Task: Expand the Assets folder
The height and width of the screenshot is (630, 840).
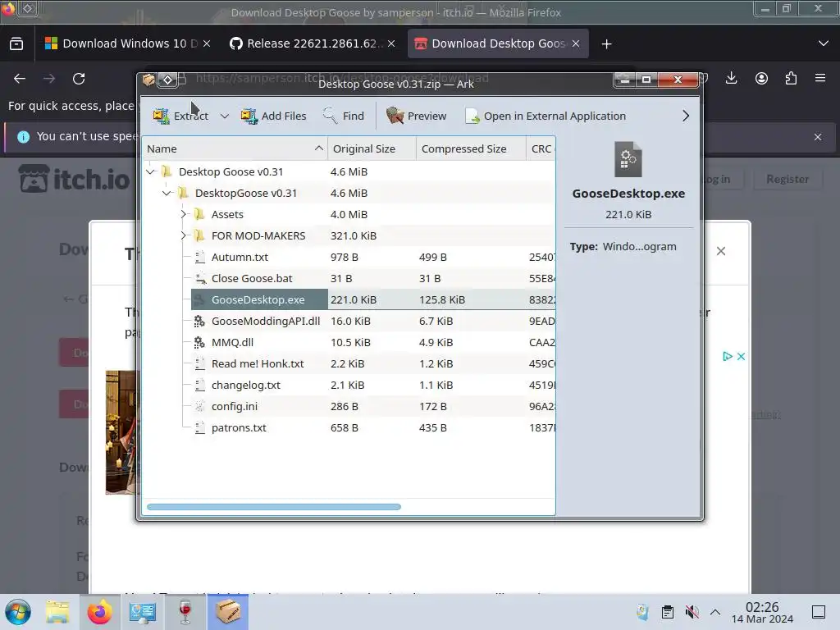Action: point(183,214)
